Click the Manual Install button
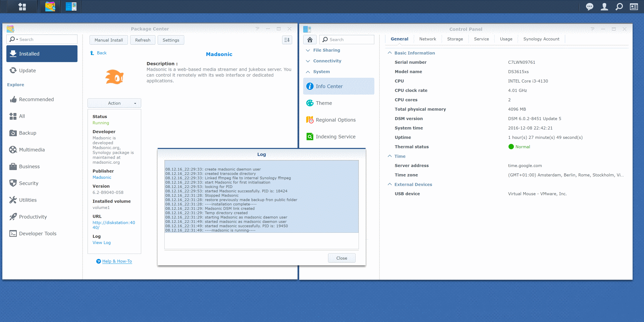Screen dimensions: 644x322 tap(109, 40)
